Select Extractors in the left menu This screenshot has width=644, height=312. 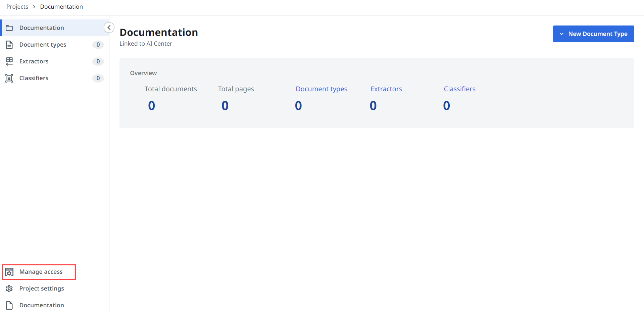coord(34,61)
